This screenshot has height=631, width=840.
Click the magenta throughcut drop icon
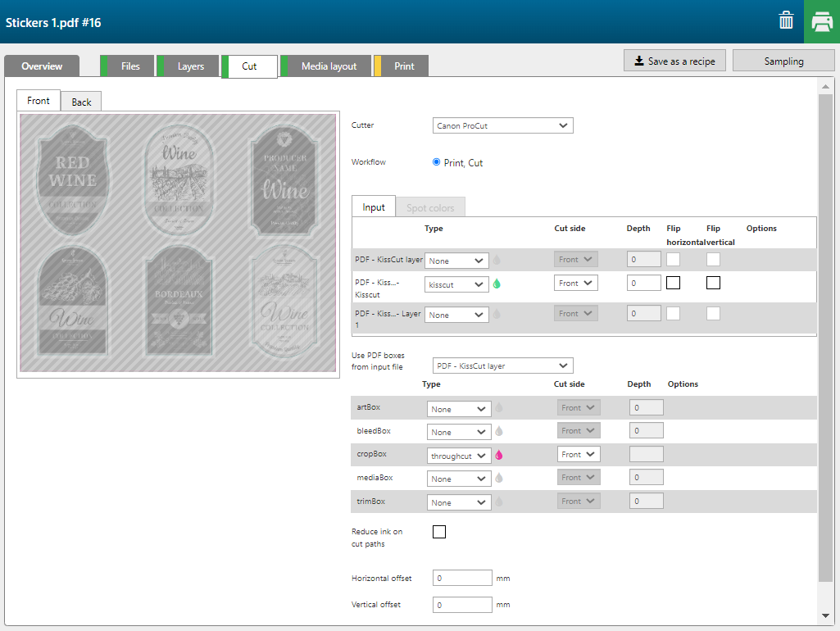pyautogui.click(x=498, y=456)
